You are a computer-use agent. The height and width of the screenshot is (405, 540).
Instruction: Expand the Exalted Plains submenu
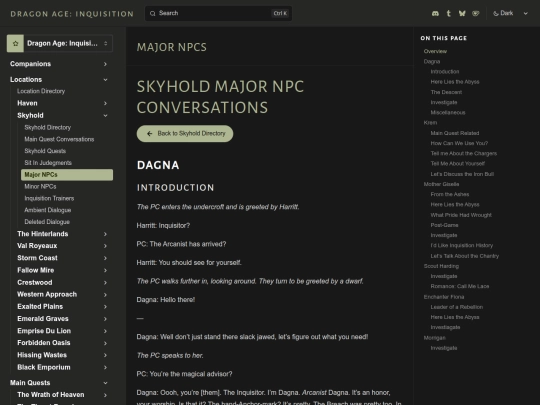tap(105, 307)
